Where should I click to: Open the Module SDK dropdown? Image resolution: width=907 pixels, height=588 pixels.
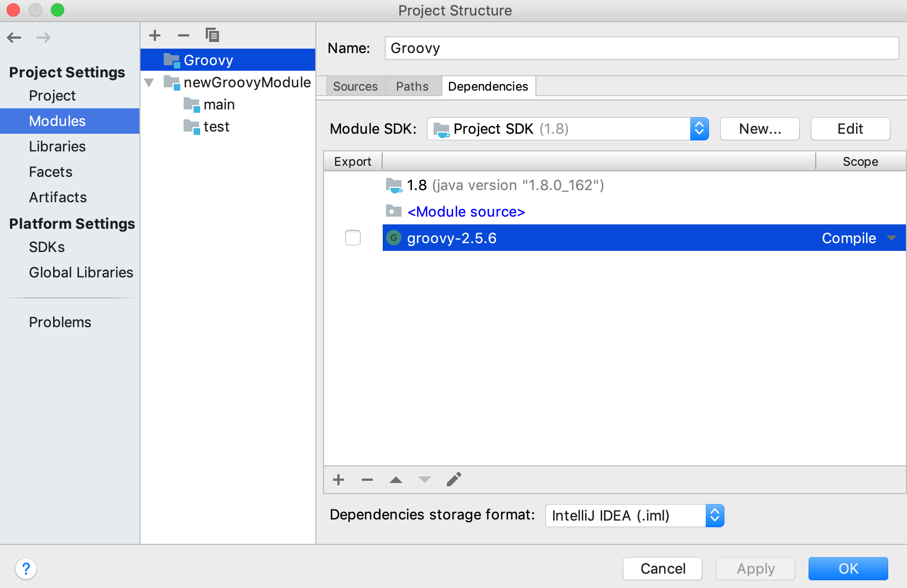(x=700, y=129)
